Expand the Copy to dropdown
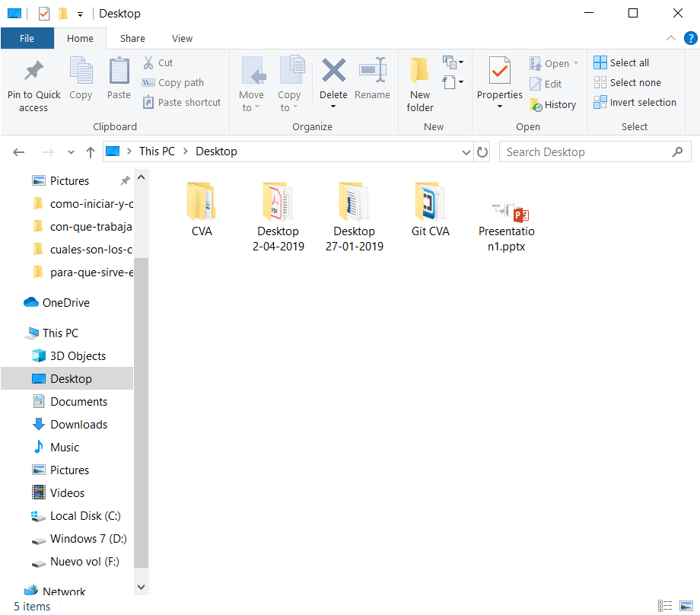 pyautogui.click(x=295, y=107)
